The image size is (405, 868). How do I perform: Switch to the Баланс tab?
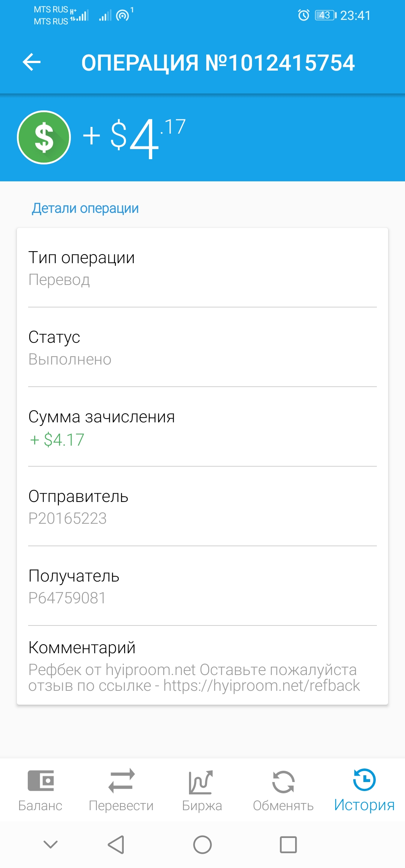coord(40,805)
